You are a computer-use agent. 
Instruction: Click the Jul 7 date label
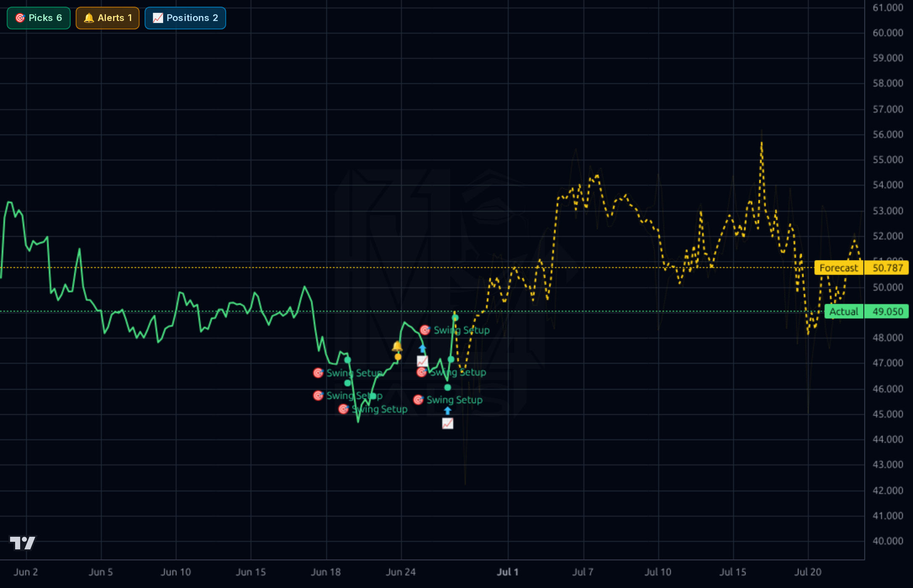tap(583, 572)
